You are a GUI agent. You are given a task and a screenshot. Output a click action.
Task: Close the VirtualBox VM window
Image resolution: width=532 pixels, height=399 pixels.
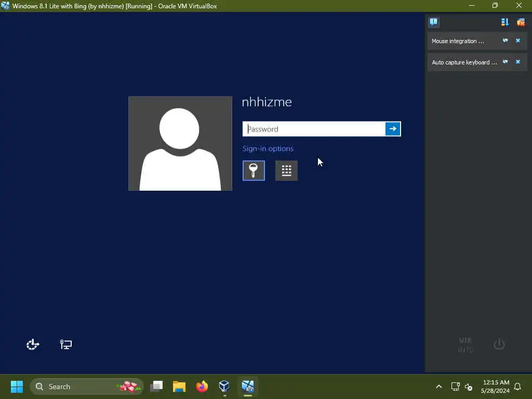coord(519,6)
